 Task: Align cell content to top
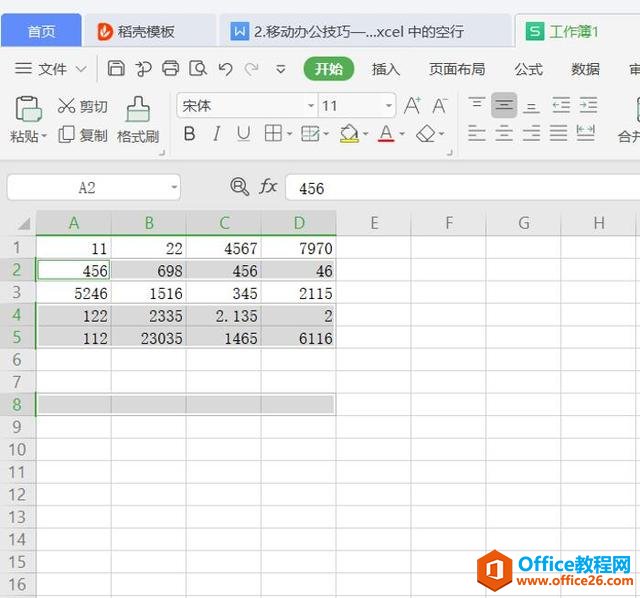tap(477, 105)
